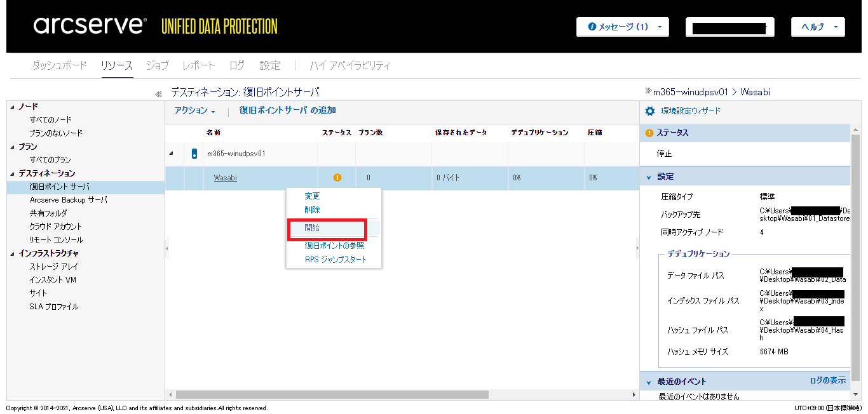Image resolution: width=868 pixels, height=414 pixels.
Task: Collapse the インフラストラクチャ tree section
Action: [x=13, y=253]
